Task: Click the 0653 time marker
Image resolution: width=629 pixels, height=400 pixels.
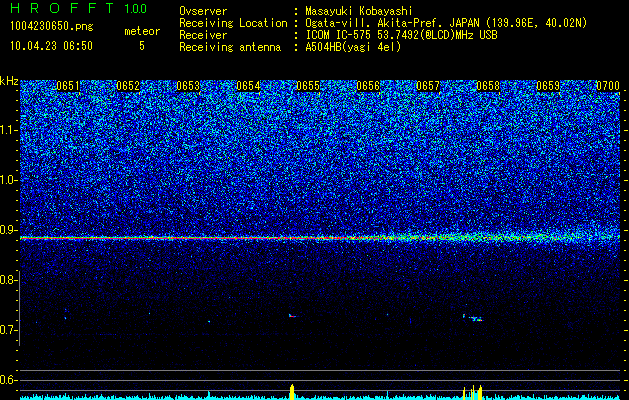Action: (188, 86)
